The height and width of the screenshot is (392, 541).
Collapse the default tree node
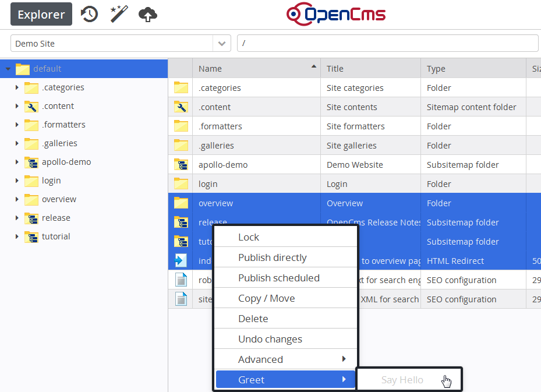8,69
